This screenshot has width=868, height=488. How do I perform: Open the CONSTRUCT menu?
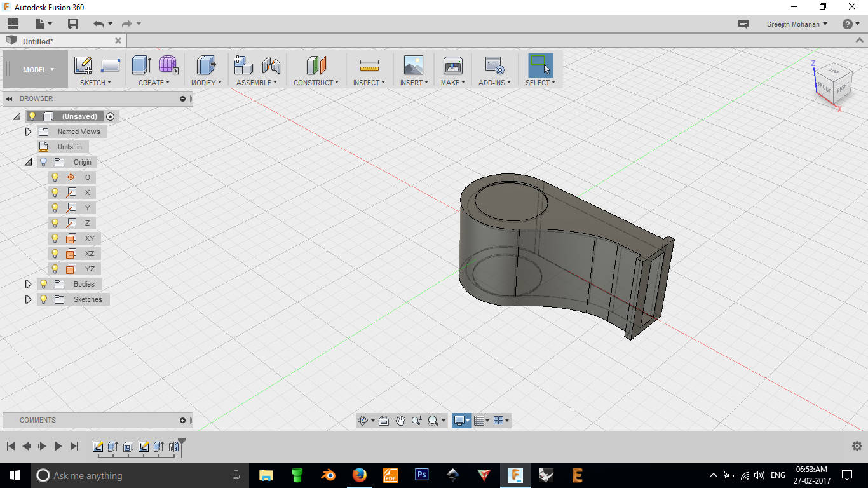coord(316,83)
